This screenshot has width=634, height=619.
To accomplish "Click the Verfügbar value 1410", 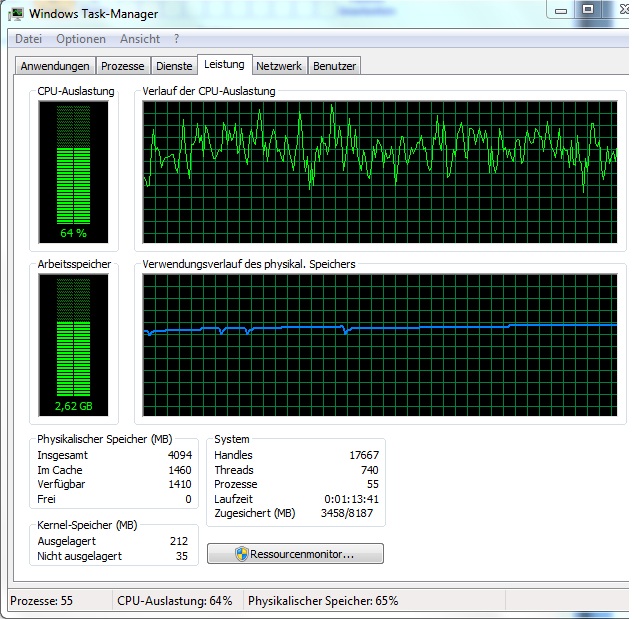I will click(180, 484).
